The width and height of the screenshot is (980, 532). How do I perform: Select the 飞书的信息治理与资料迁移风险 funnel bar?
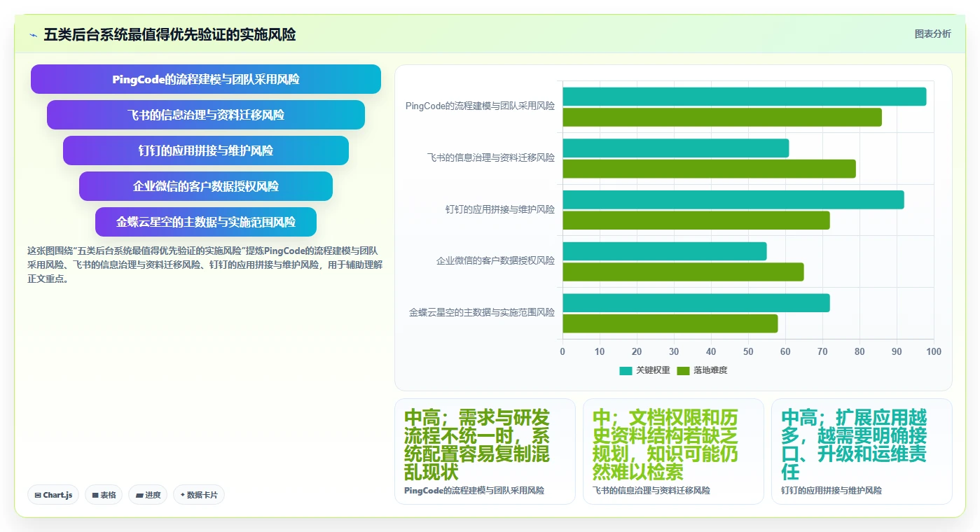[206, 115]
